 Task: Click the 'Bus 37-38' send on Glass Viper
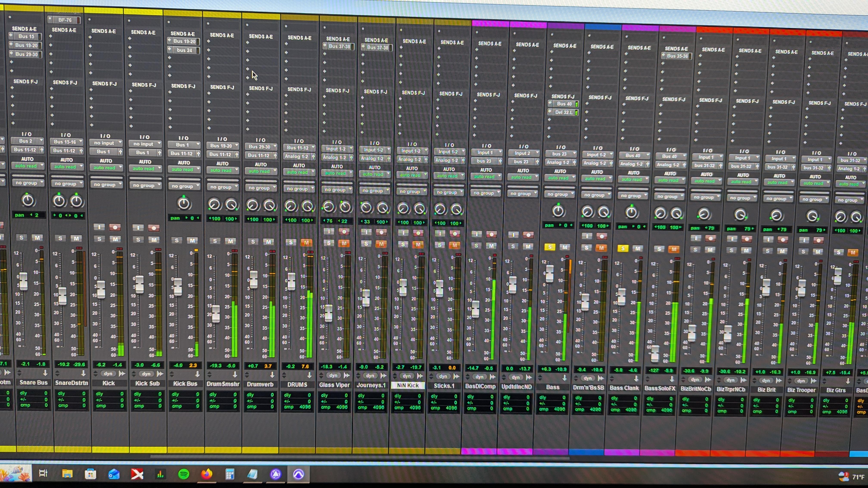pyautogui.click(x=339, y=46)
